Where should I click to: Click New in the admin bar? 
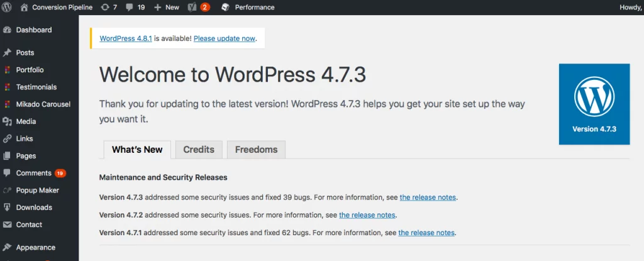tap(172, 8)
